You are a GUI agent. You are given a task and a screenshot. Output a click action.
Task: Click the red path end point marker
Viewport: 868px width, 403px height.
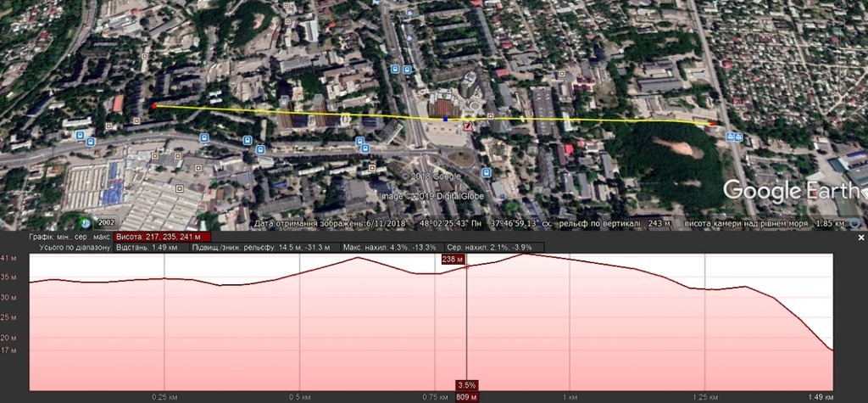click(713, 123)
